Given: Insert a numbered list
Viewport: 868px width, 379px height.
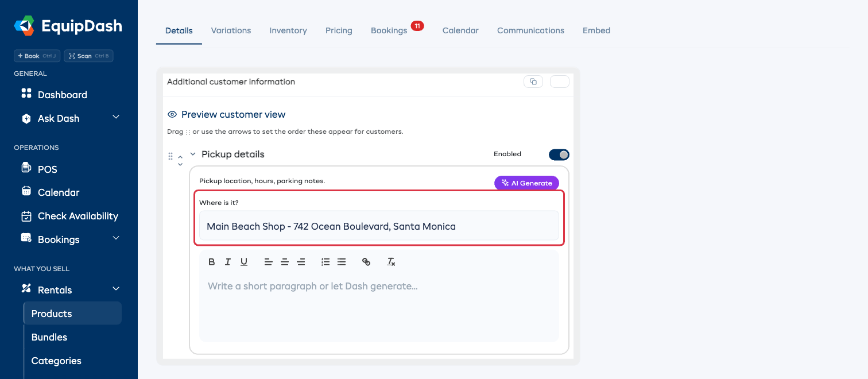Looking at the screenshot, I should 325,262.
